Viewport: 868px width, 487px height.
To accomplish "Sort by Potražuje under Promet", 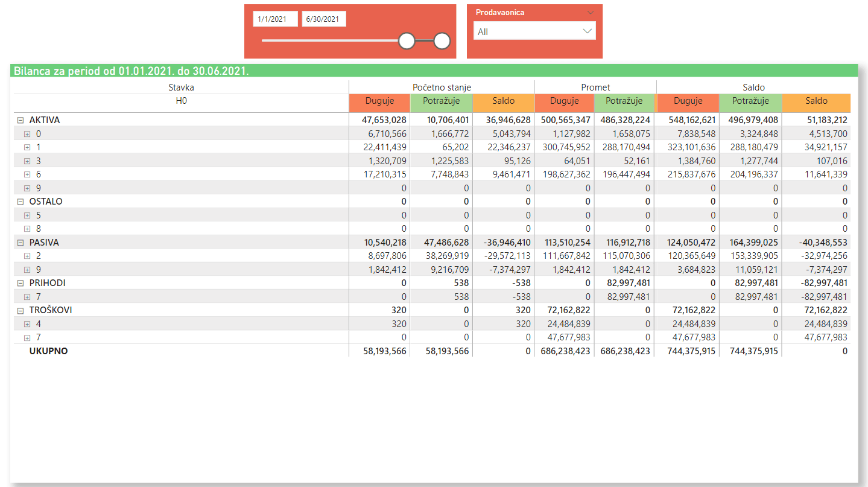I will click(x=624, y=101).
